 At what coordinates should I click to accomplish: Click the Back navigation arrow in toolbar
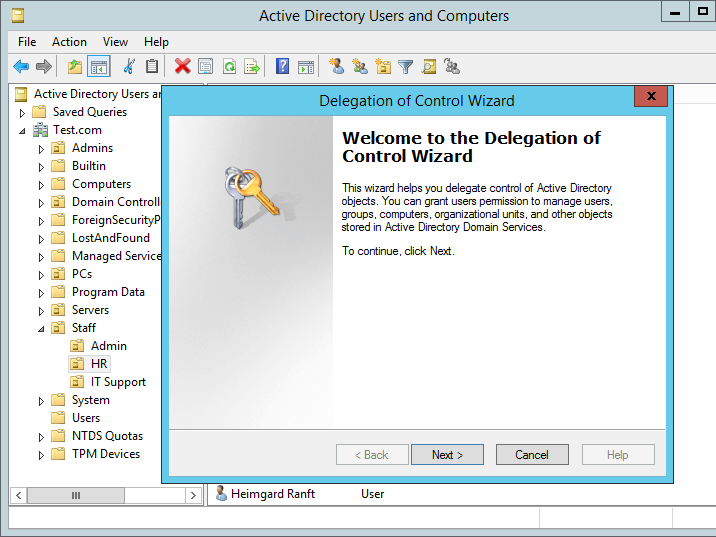(x=21, y=67)
